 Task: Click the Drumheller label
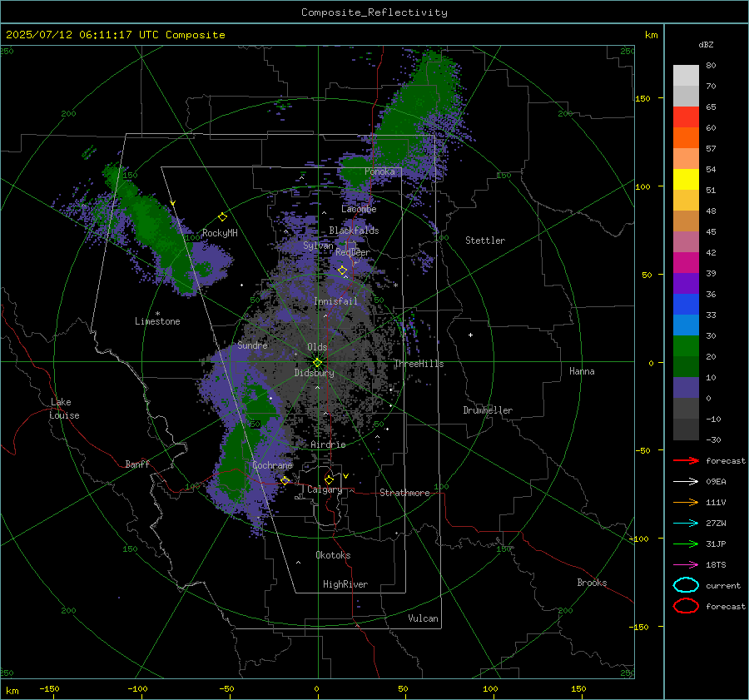click(x=488, y=410)
